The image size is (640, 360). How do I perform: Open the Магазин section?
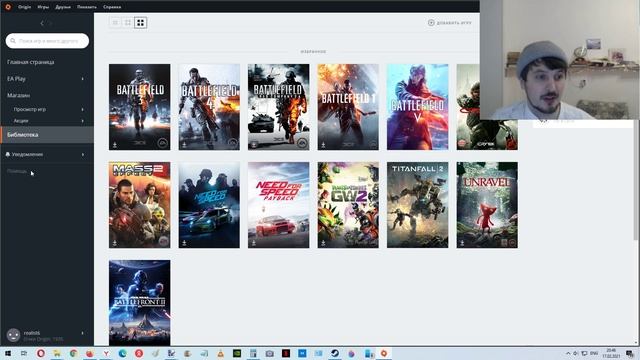pyautogui.click(x=18, y=95)
